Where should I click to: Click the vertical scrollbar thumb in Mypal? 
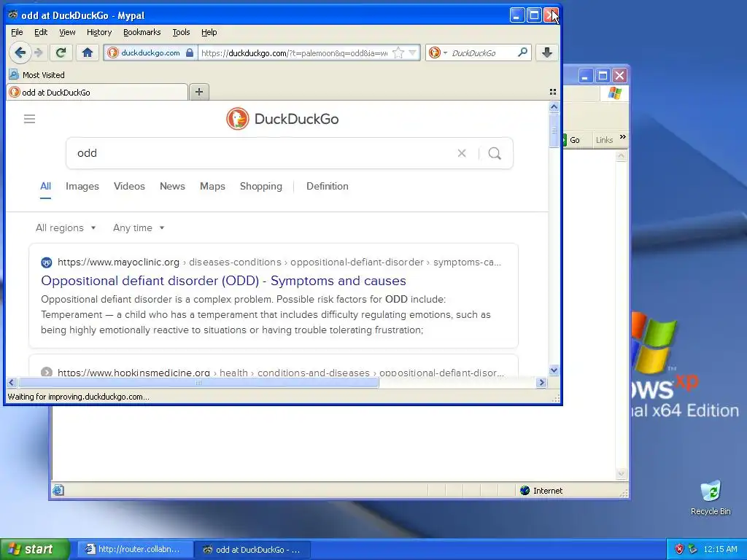(x=554, y=130)
